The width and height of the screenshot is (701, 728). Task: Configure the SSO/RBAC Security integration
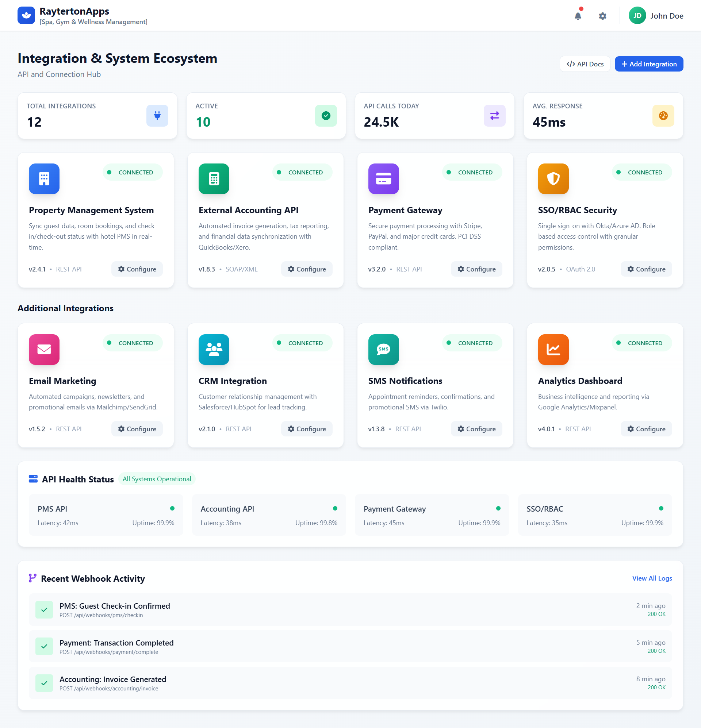coord(646,269)
